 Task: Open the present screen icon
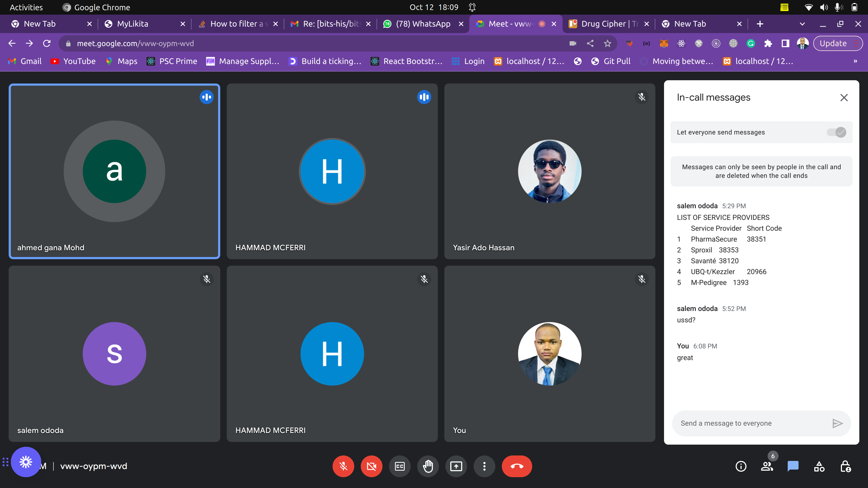[456, 466]
